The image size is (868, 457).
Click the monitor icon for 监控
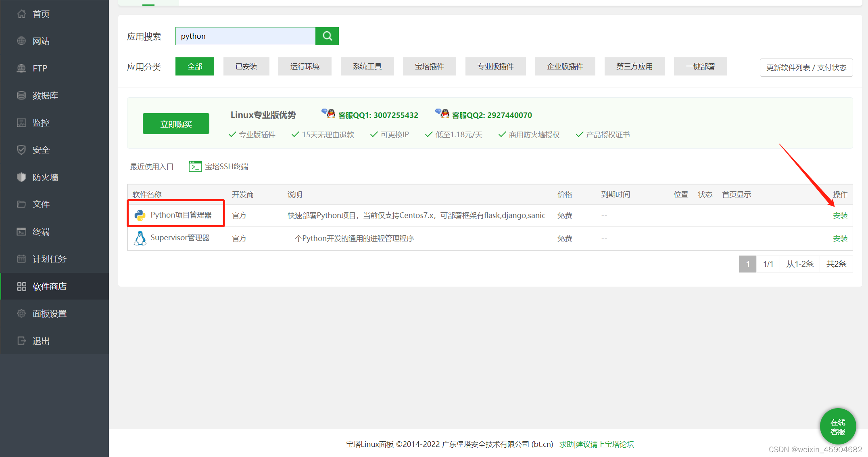(x=21, y=123)
